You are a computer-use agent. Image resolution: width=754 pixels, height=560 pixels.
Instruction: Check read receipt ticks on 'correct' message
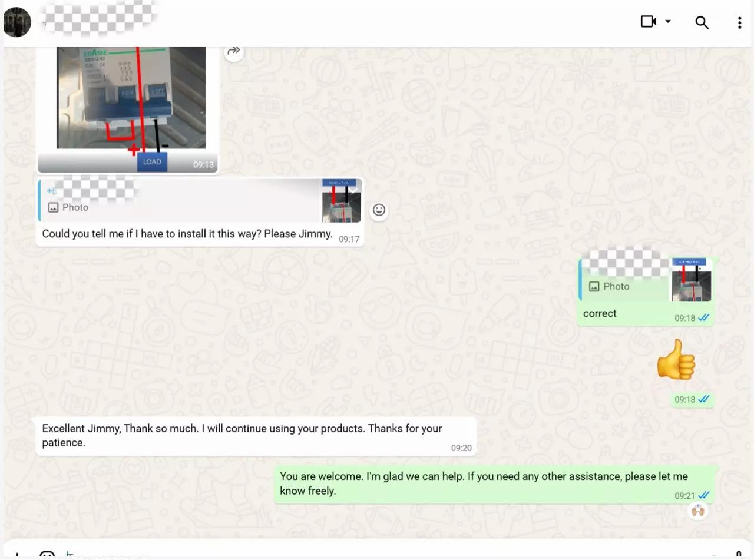point(704,318)
